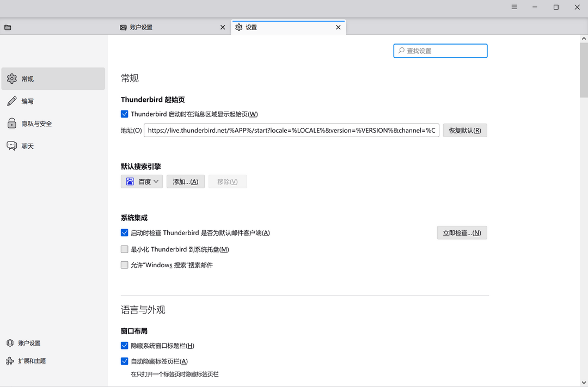Viewport: 588px width, 387px height.
Task: Click into the 查找设置 search field
Action: coord(440,51)
